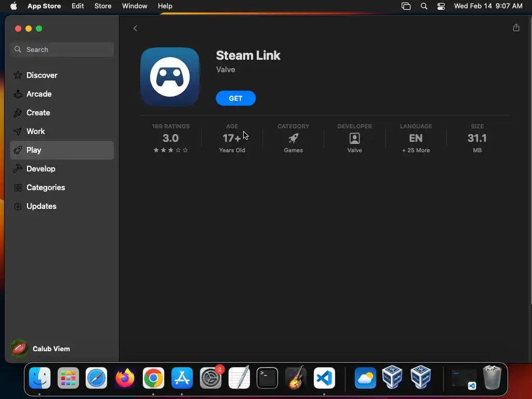Open the Develop section

click(x=62, y=169)
